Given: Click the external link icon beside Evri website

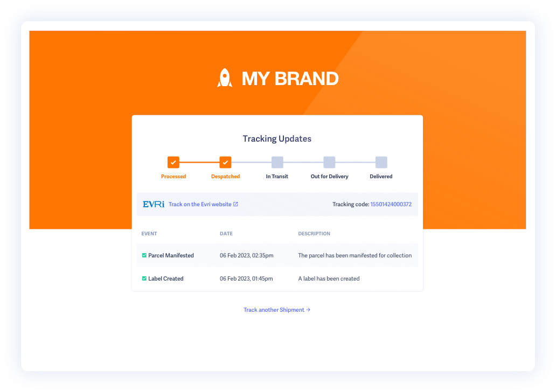Looking at the screenshot, I should [x=235, y=204].
